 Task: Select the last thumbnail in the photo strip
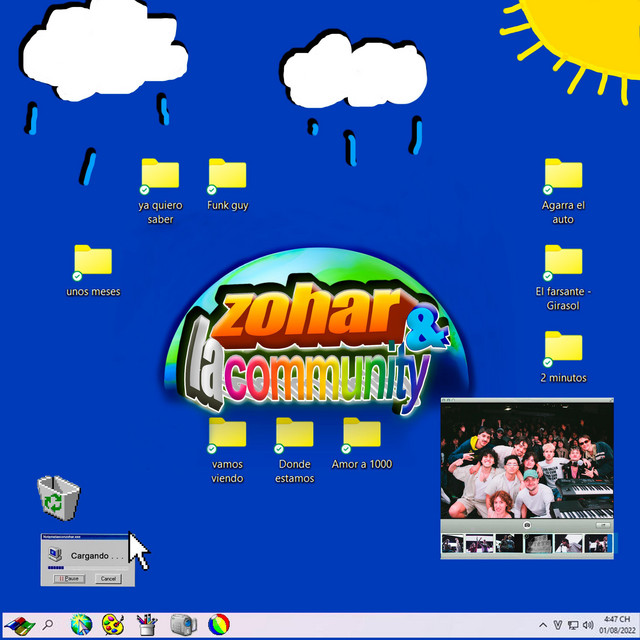point(597,543)
